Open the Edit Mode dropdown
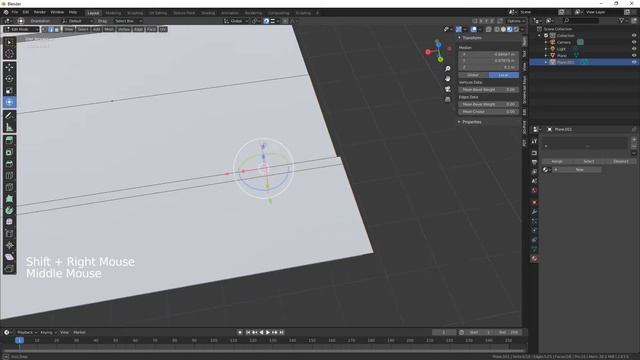The width and height of the screenshot is (640, 360). [x=21, y=29]
